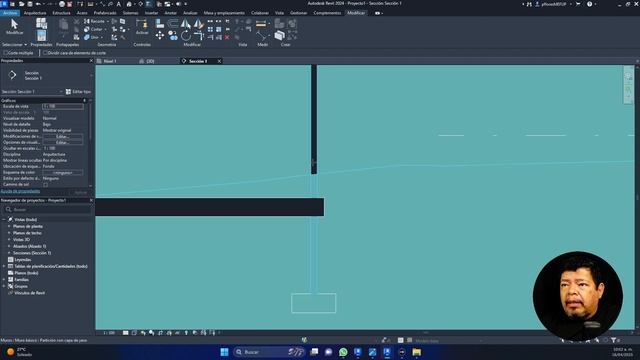Open Ayuda de propiedades link

[20, 191]
